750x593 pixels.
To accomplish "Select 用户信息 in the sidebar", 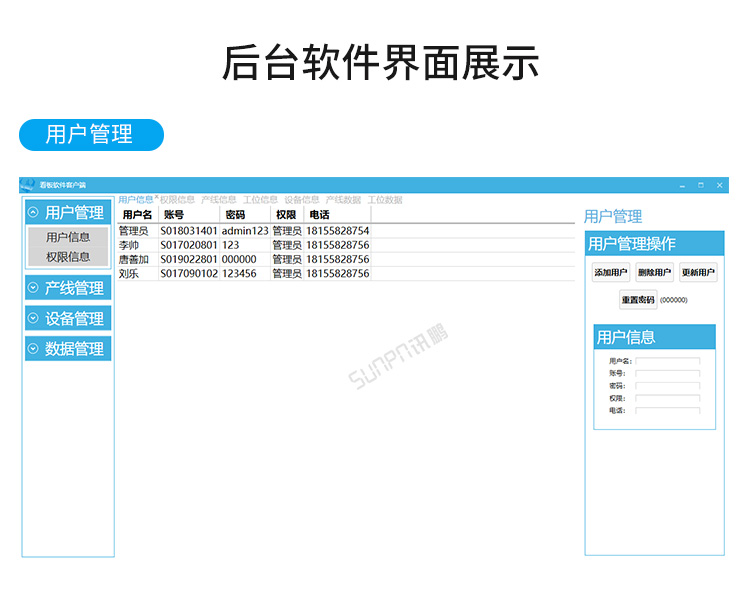I will click(68, 237).
